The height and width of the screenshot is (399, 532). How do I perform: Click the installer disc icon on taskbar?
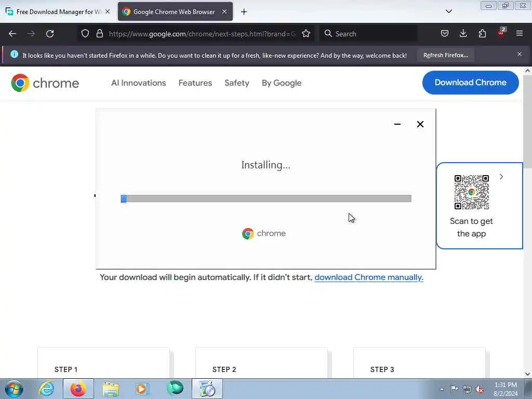point(207,389)
